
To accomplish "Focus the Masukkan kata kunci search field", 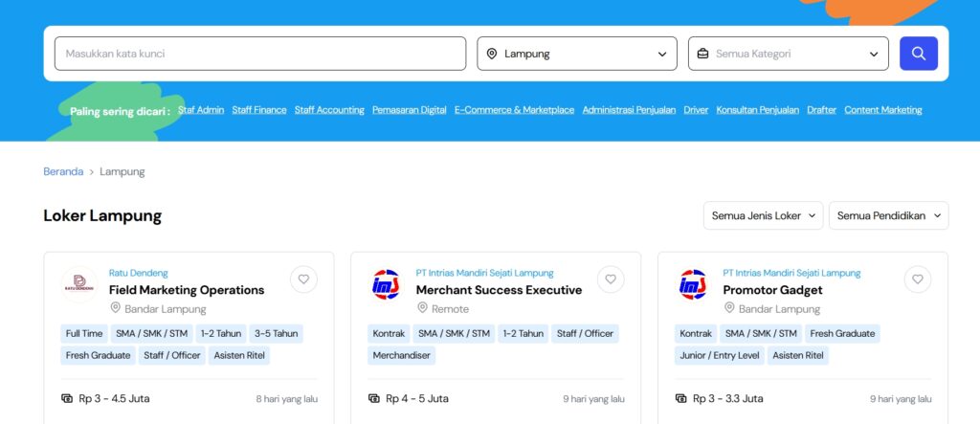I will click(260, 54).
